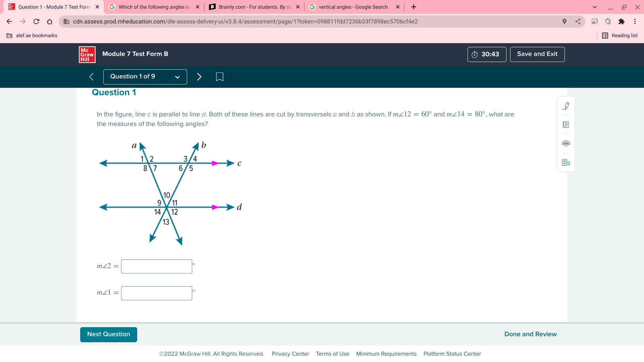Select the highlighter tool

click(566, 106)
